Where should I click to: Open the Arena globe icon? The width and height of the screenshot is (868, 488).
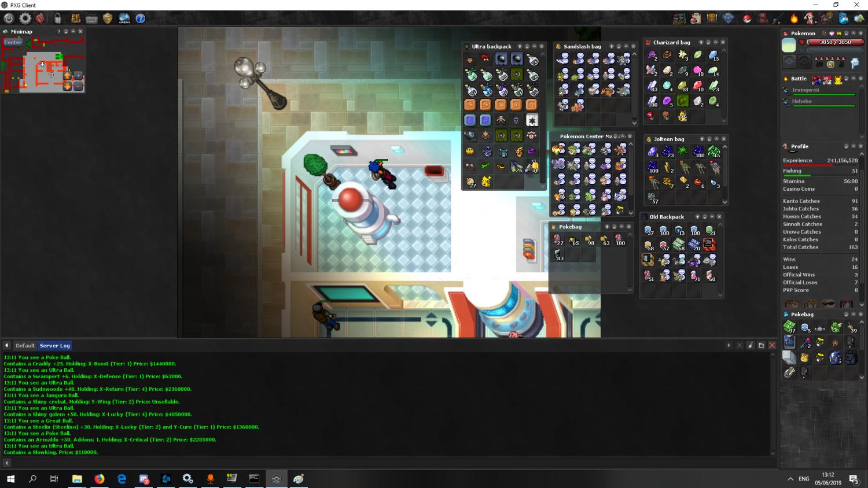pyautogui.click(x=124, y=19)
